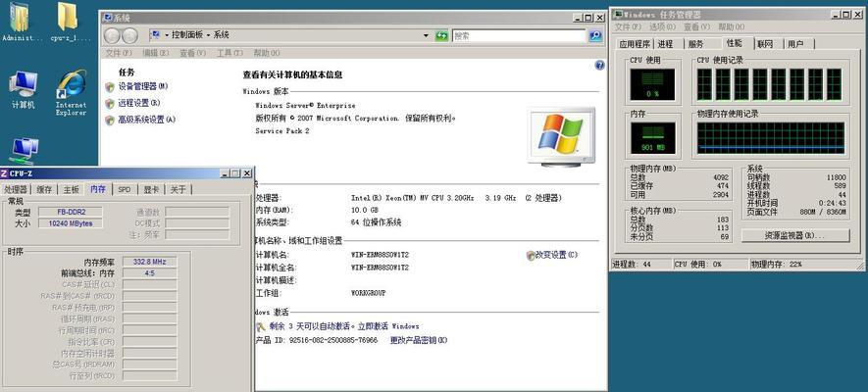Switch to SPD tab in CPU-Z

[125, 190]
